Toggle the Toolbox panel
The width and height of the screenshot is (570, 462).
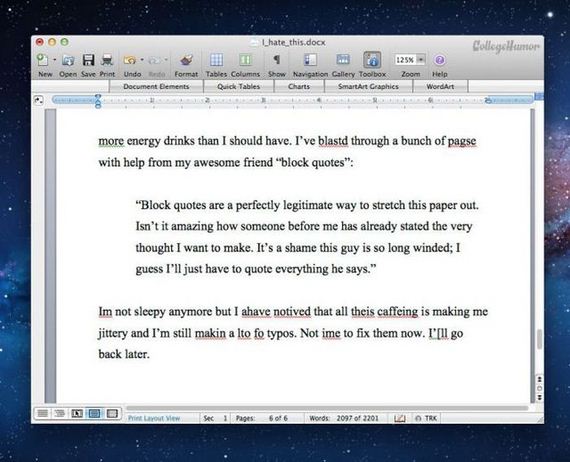(372, 60)
